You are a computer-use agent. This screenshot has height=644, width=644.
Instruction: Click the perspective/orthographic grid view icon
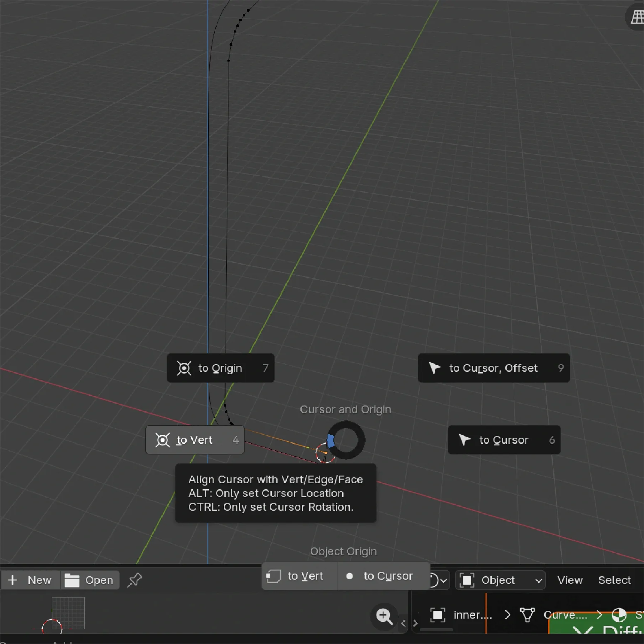[x=637, y=17]
